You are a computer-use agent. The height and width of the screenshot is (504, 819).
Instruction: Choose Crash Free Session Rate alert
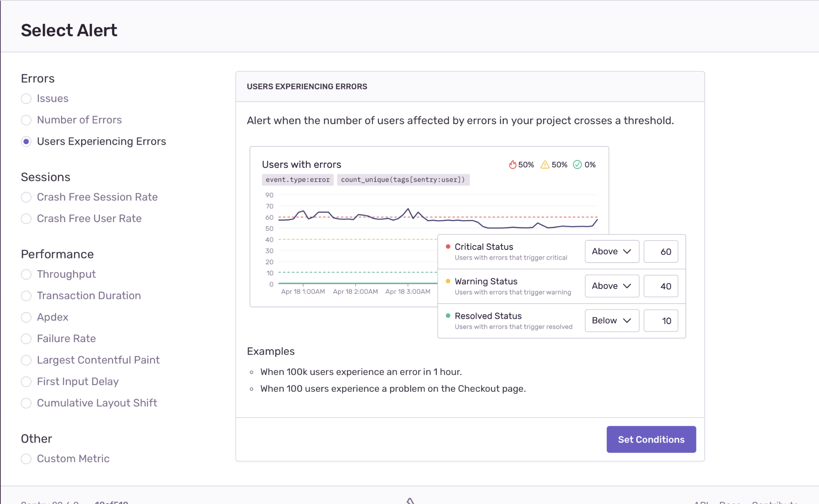click(26, 198)
